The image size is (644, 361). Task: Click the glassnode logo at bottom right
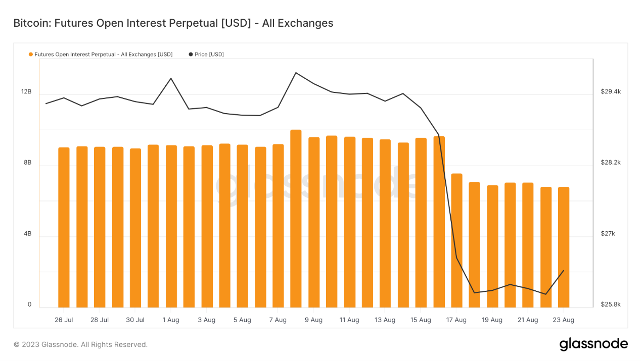pyautogui.click(x=593, y=344)
